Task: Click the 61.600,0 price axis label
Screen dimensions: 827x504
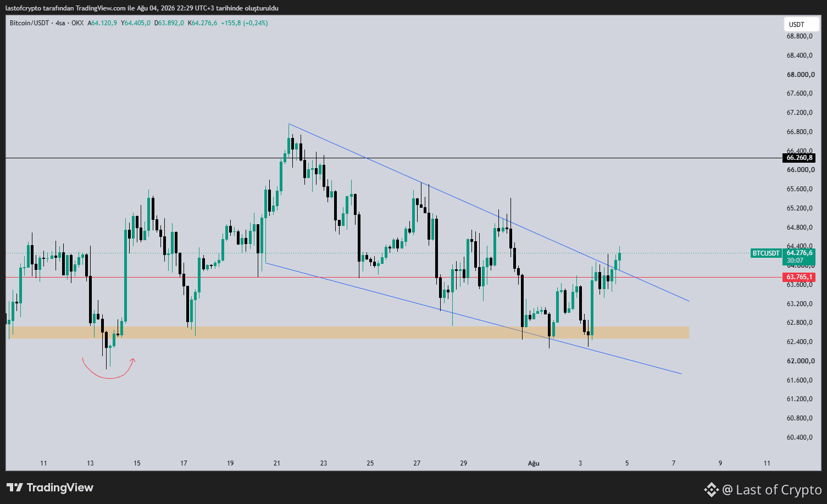Action: (800, 380)
